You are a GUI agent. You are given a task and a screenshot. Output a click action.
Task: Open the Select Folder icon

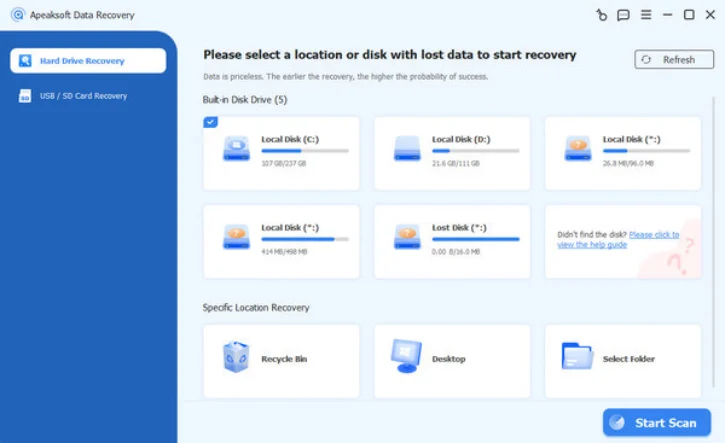[x=578, y=356]
